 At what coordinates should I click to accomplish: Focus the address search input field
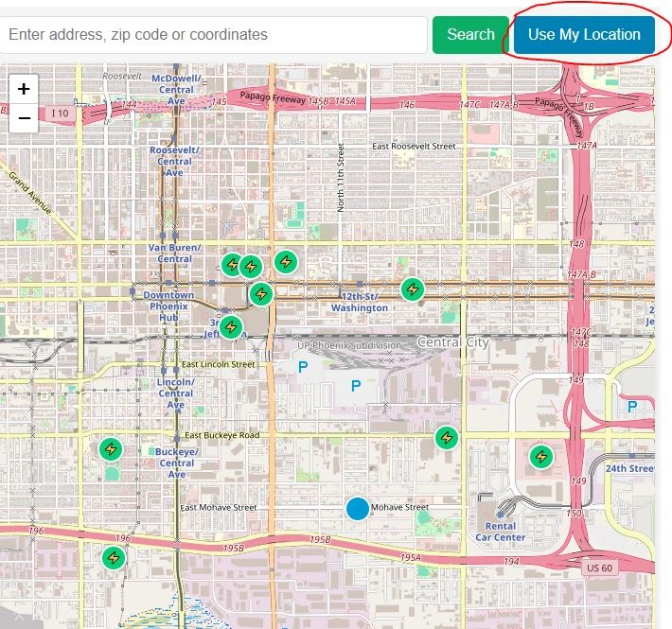click(x=214, y=35)
